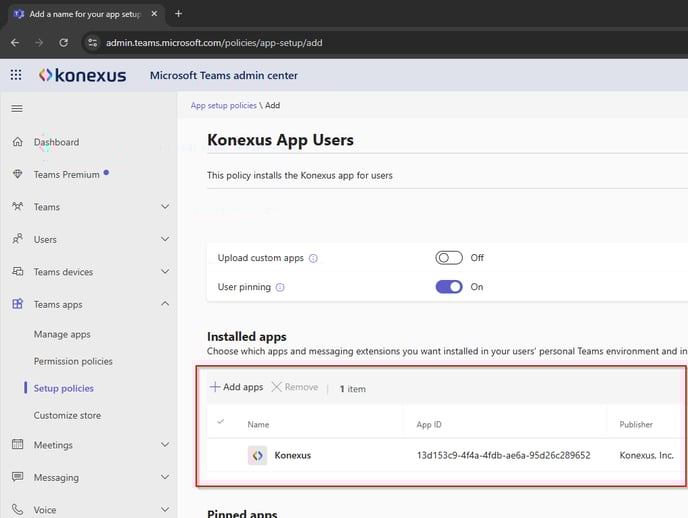
Task: Turn off User pinning toggle
Action: [449, 287]
